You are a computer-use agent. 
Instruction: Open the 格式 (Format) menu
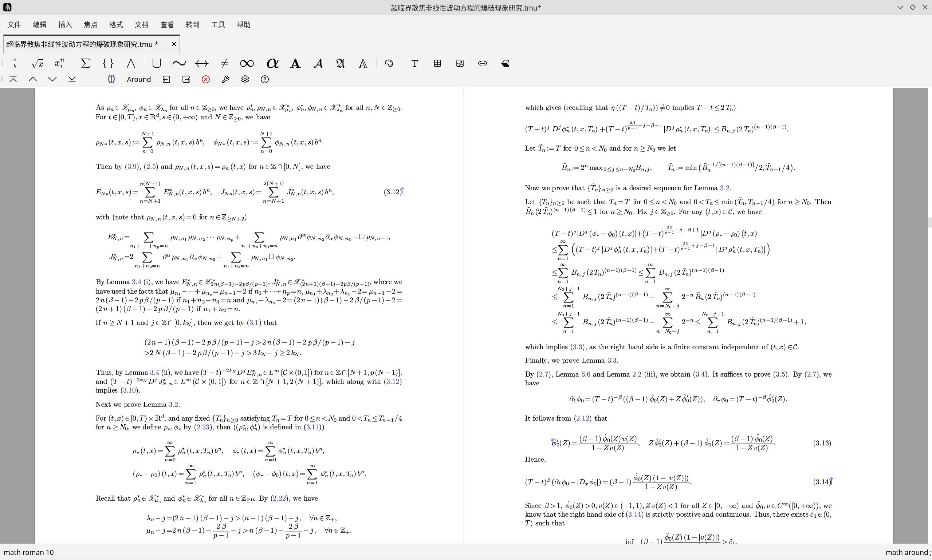coord(116,24)
